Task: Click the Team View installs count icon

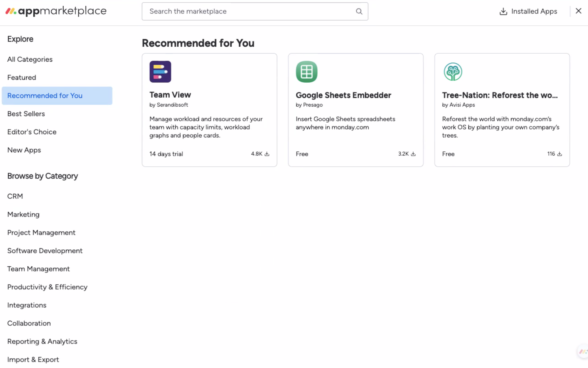Action: 267,154
